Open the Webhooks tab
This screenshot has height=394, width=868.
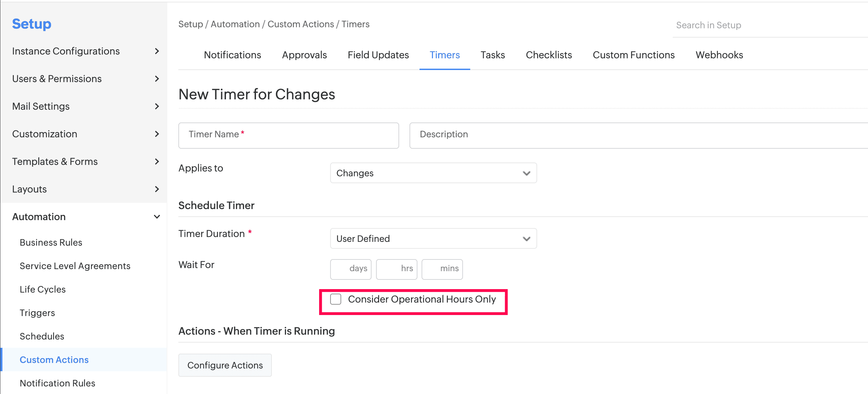pos(719,55)
